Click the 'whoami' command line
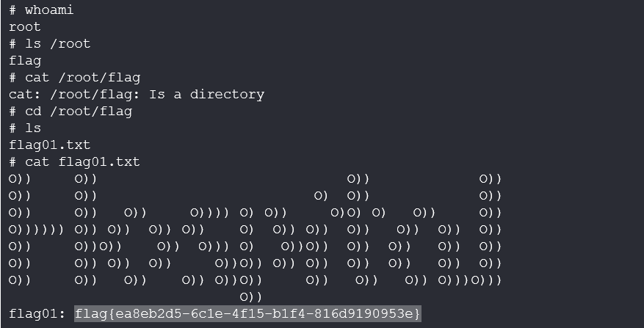The image size is (644, 328). pos(41,10)
